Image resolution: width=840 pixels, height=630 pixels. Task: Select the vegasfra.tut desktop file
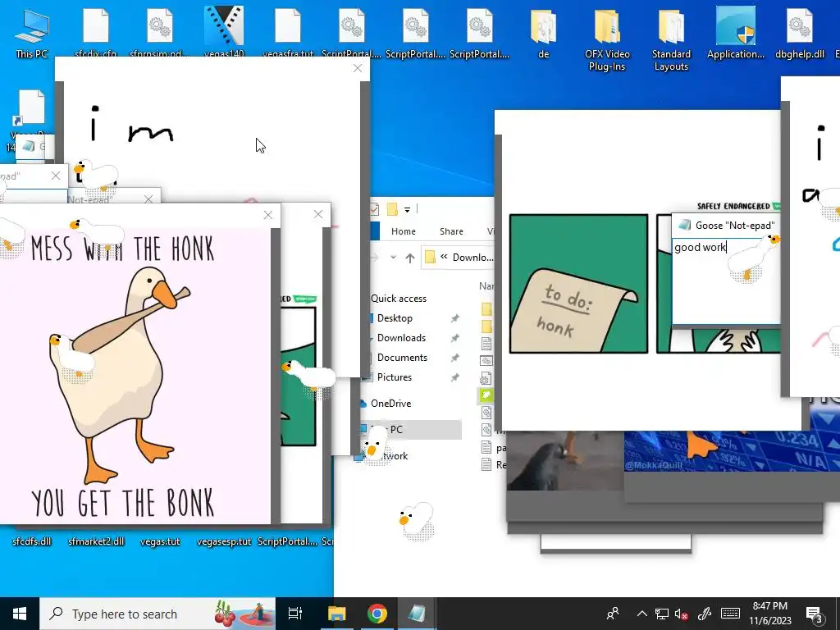coord(288,32)
